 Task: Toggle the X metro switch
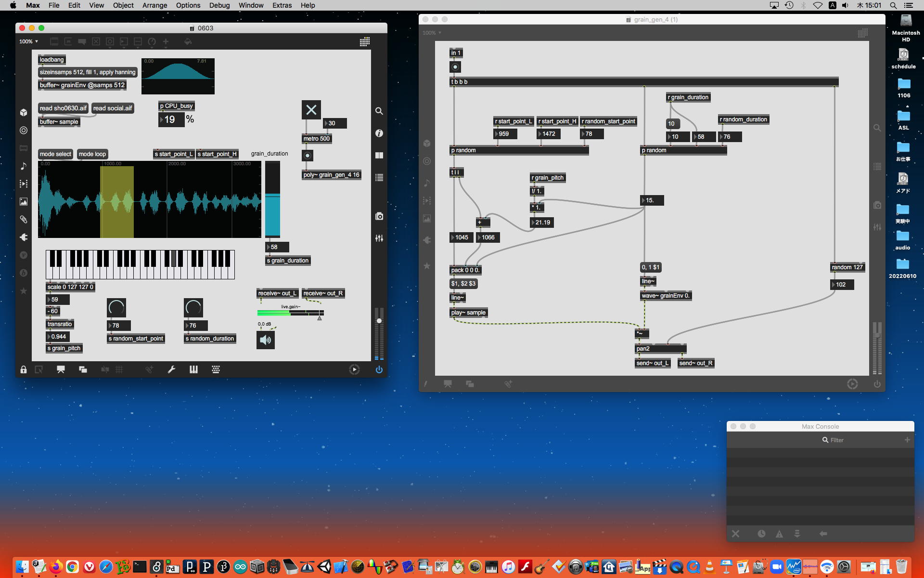coord(311,110)
